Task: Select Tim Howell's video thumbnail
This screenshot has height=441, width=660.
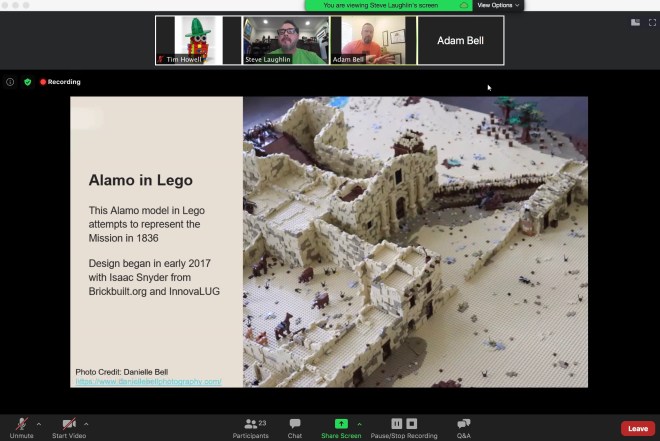Action: (x=197, y=40)
